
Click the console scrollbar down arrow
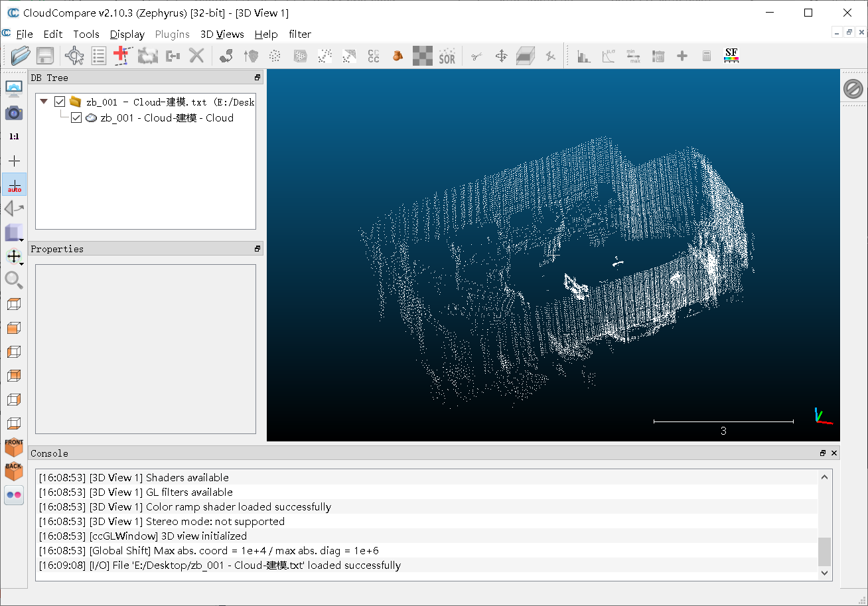click(x=824, y=572)
